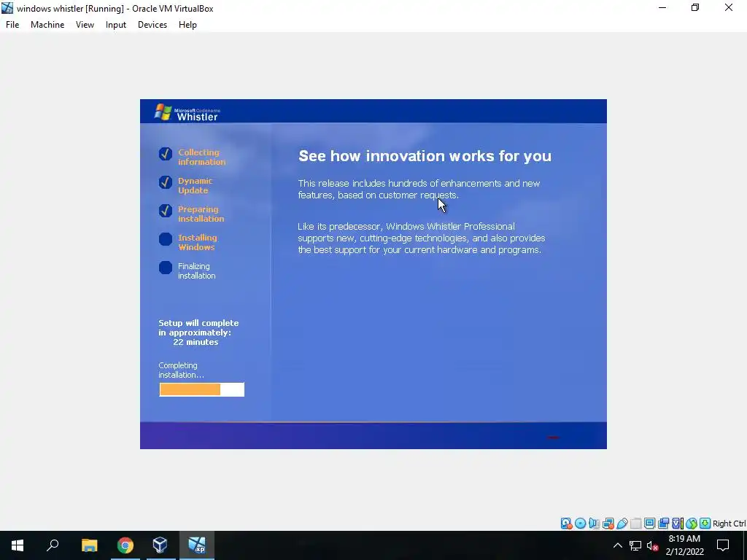Click the "22 minutes" remaining time text
This screenshot has width=747, height=560.
tap(196, 342)
